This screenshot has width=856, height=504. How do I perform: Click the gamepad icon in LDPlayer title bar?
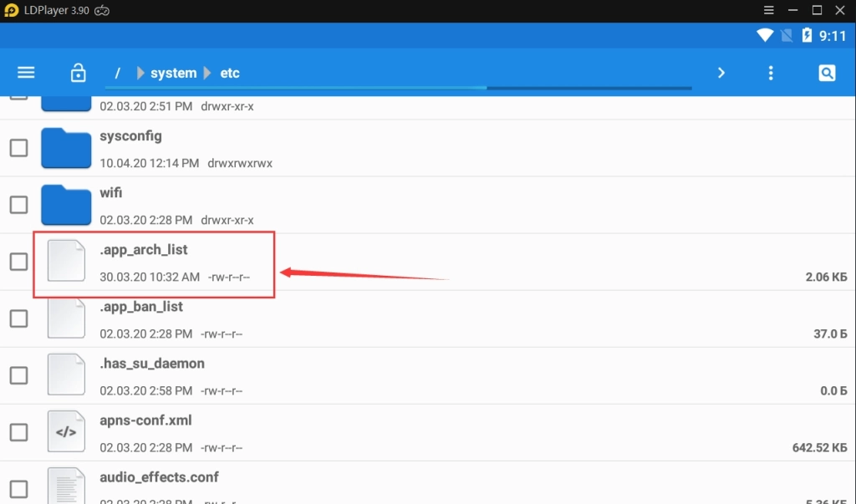tap(100, 10)
